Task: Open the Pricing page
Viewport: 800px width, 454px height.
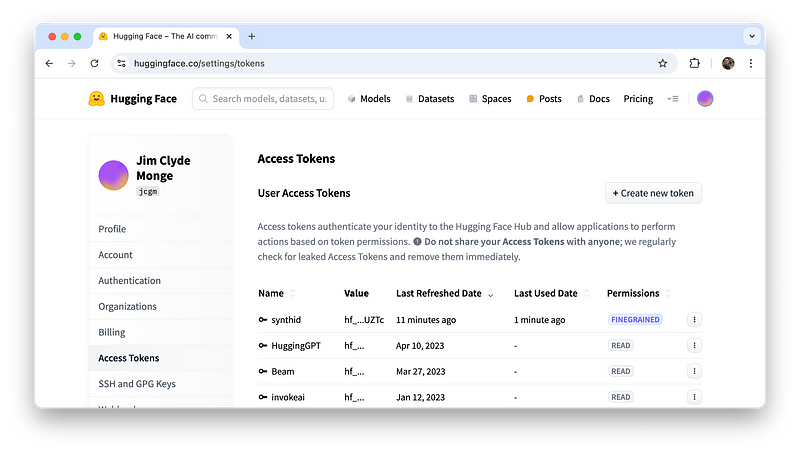Action: pyautogui.click(x=638, y=98)
